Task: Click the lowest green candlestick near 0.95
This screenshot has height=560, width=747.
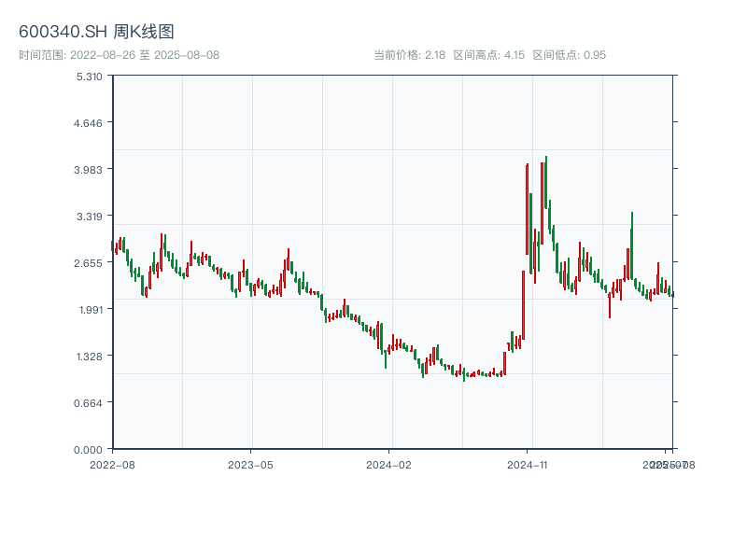Action: (464, 375)
